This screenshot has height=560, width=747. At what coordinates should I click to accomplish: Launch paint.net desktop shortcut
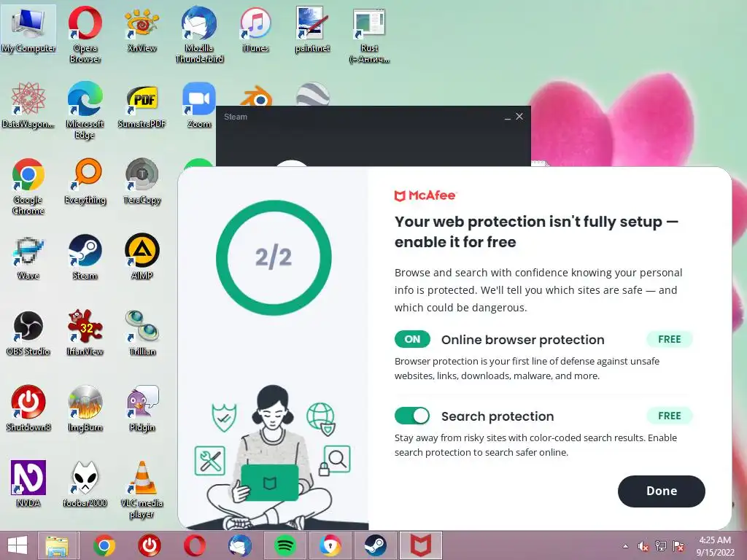coord(312,30)
